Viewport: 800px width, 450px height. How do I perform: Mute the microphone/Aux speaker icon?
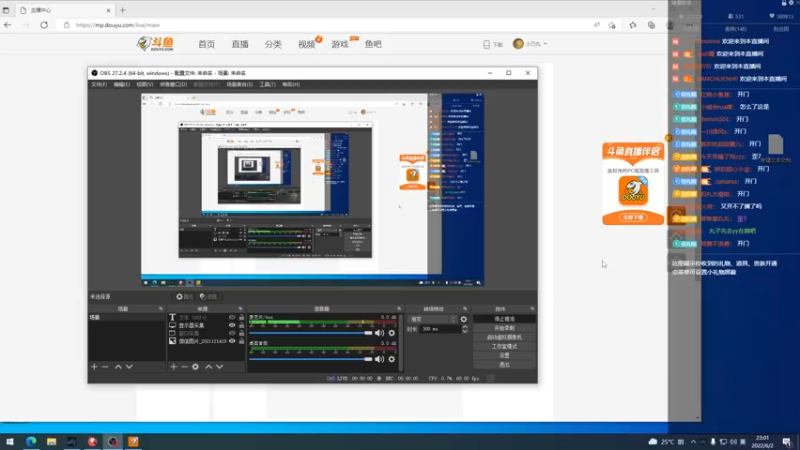click(380, 333)
